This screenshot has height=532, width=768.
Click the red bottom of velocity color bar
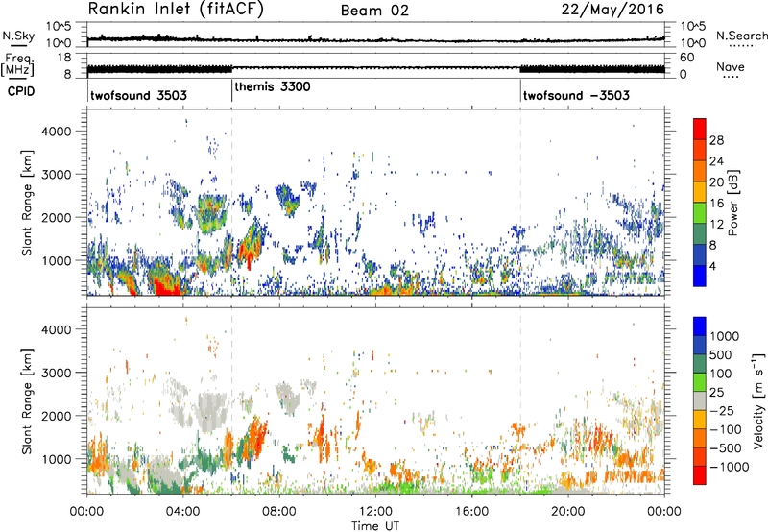click(x=700, y=475)
